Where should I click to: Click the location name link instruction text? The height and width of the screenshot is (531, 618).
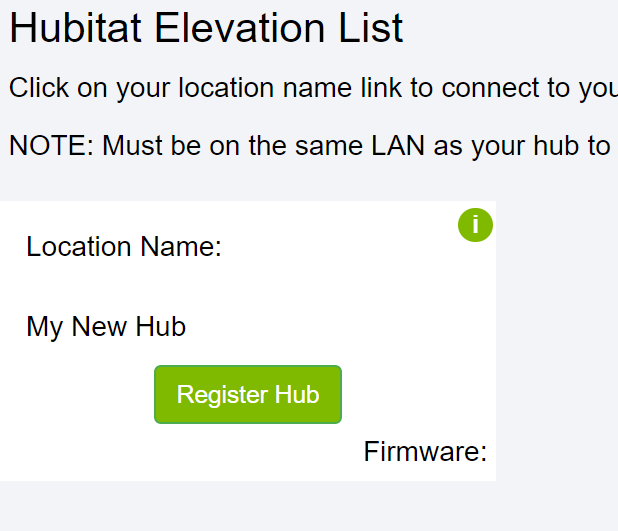(x=313, y=88)
